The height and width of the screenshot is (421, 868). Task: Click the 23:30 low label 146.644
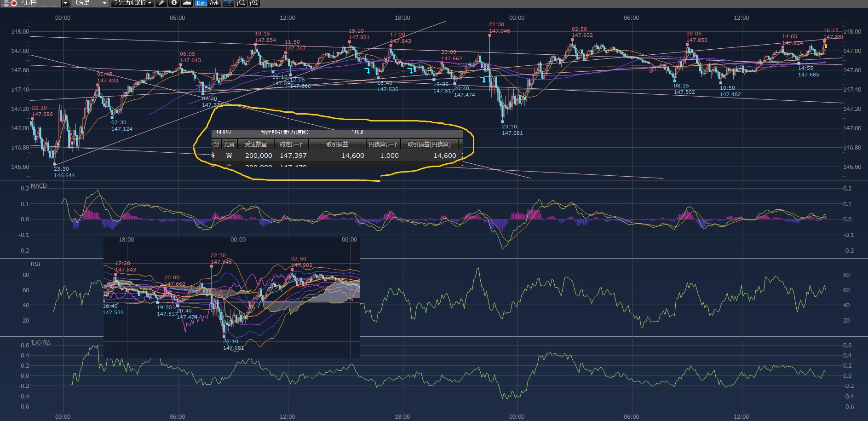click(64, 175)
